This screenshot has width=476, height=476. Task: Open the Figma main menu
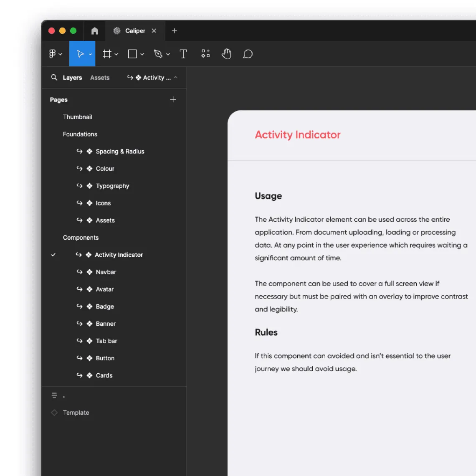tap(55, 54)
